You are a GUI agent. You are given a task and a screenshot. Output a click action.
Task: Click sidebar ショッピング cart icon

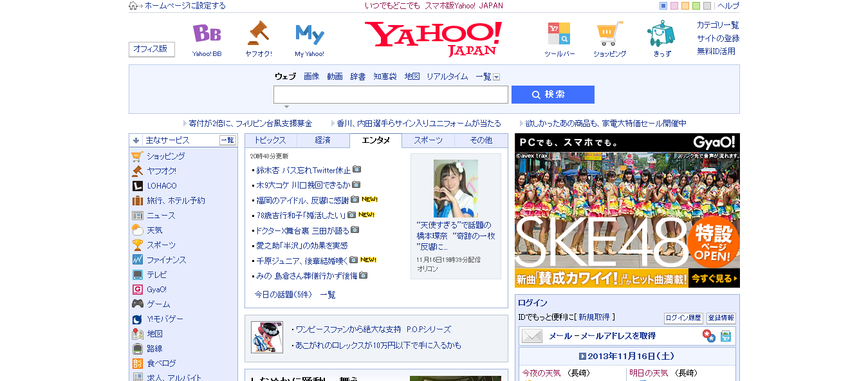click(x=137, y=156)
